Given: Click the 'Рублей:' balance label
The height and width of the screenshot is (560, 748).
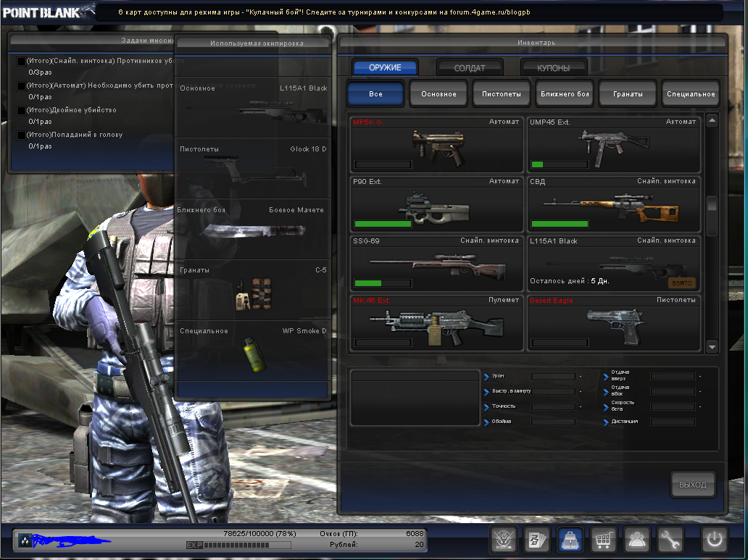Looking at the screenshot, I should point(344,545).
